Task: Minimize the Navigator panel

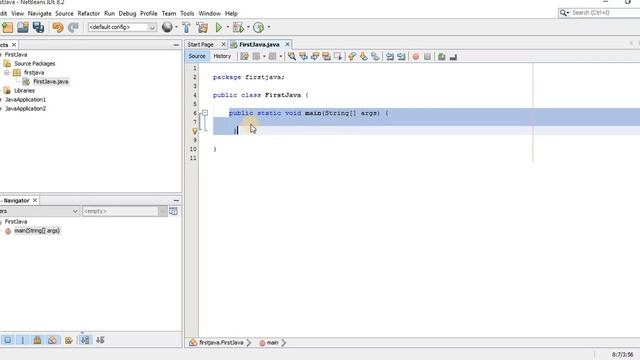Action: pyautogui.click(x=176, y=200)
